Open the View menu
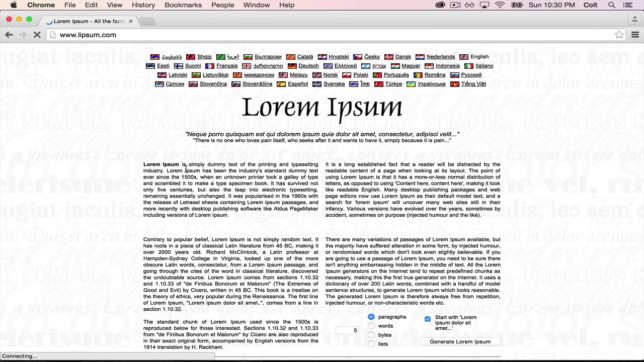 tap(115, 5)
